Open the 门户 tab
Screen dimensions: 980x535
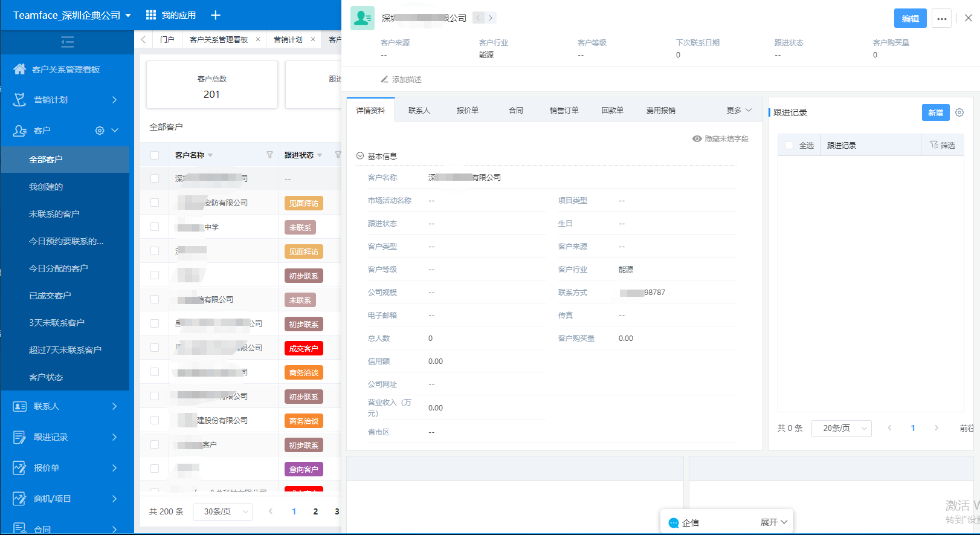point(167,39)
